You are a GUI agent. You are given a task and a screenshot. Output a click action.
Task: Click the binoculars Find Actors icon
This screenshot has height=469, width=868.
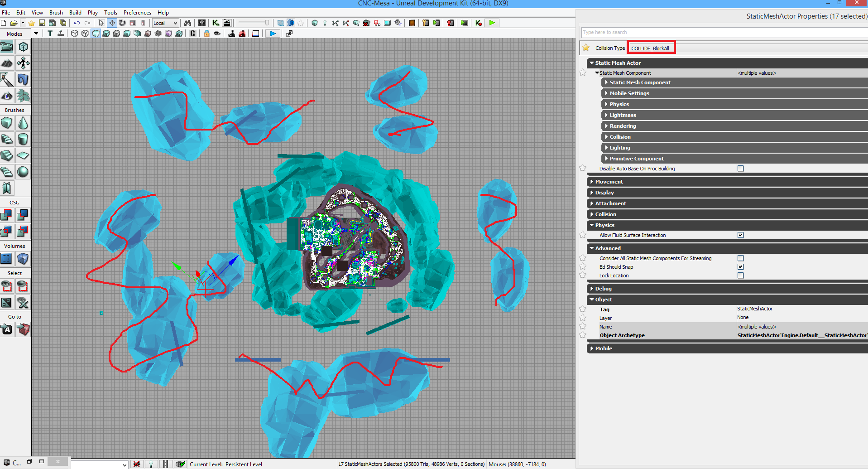pos(187,23)
